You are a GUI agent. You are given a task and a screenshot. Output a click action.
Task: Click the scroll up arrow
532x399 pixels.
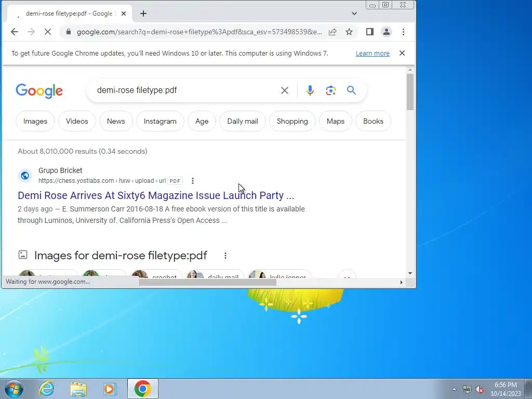[410, 70]
